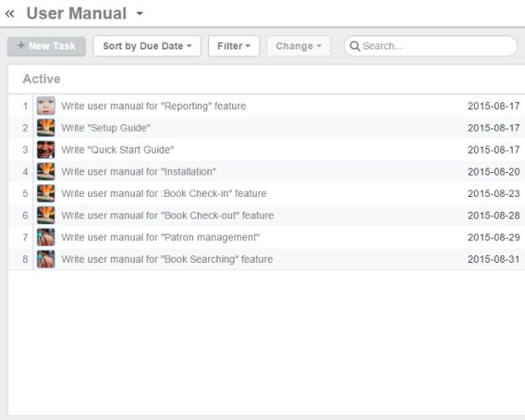This screenshot has height=420, width=525.
Task: Click avatar of "Quick Start Guide" task
Action: click(x=46, y=149)
